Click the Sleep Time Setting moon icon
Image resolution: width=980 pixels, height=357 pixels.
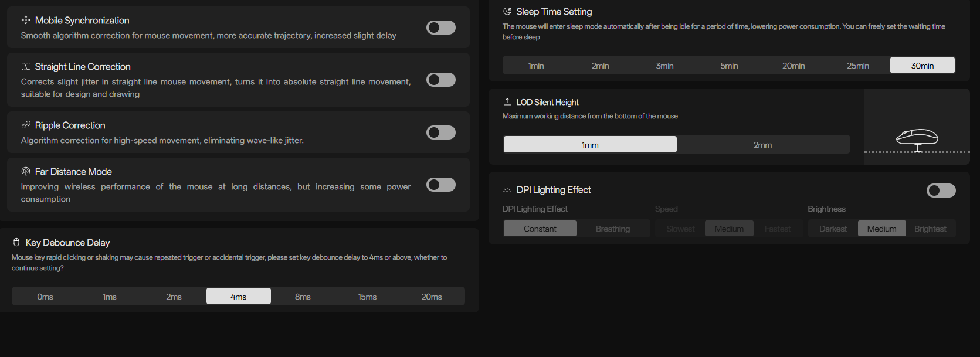pyautogui.click(x=507, y=12)
